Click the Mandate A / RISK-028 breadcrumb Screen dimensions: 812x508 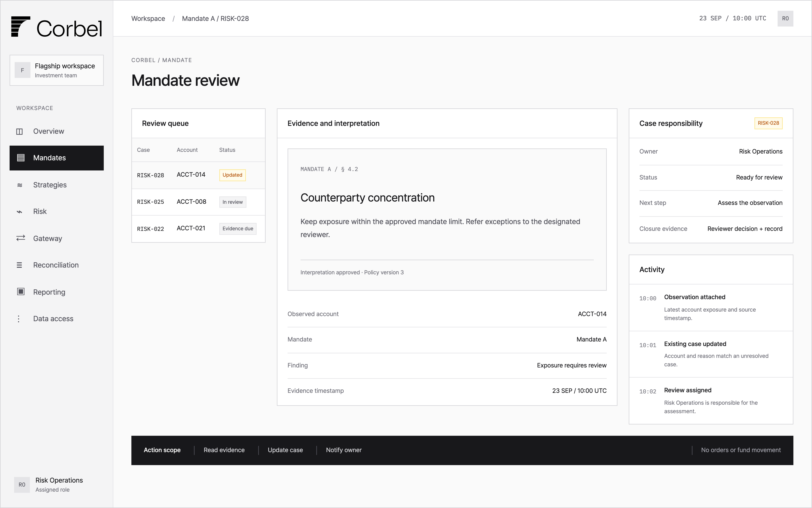pyautogui.click(x=215, y=18)
